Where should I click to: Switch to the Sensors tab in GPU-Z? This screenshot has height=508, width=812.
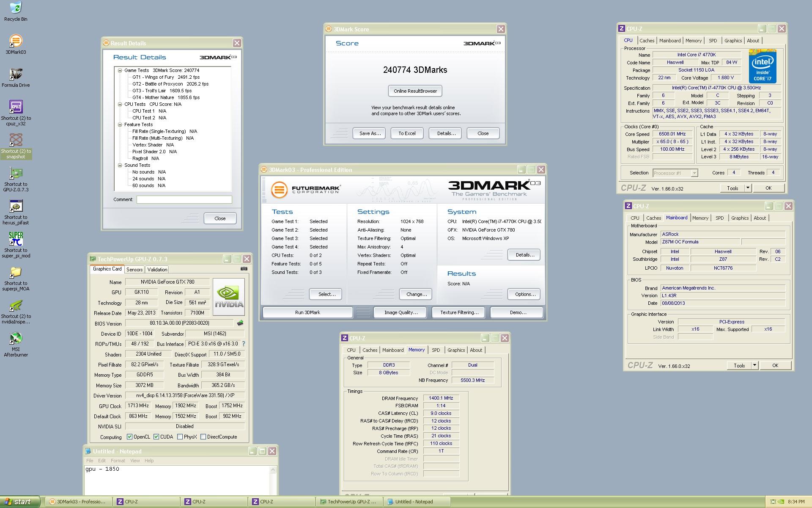click(x=134, y=270)
